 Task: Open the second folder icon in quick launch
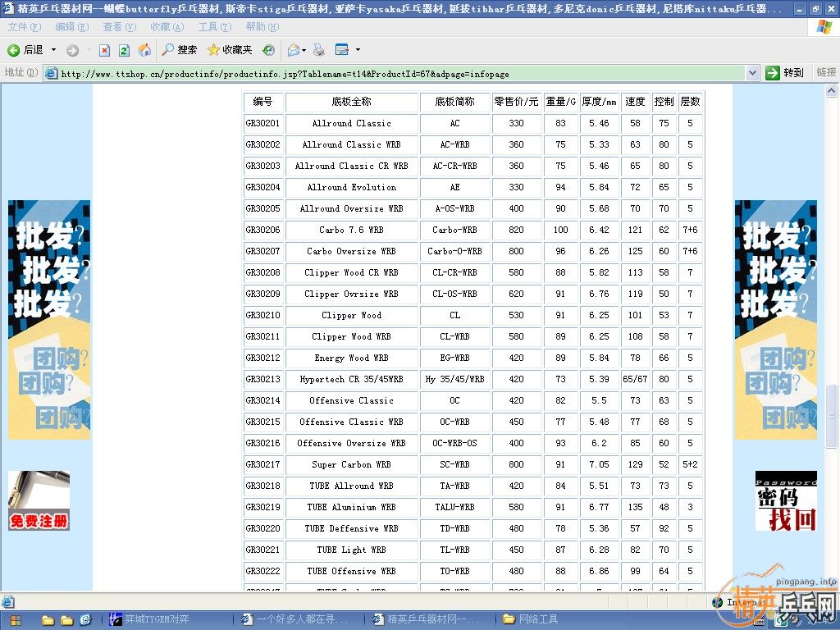[66, 620]
